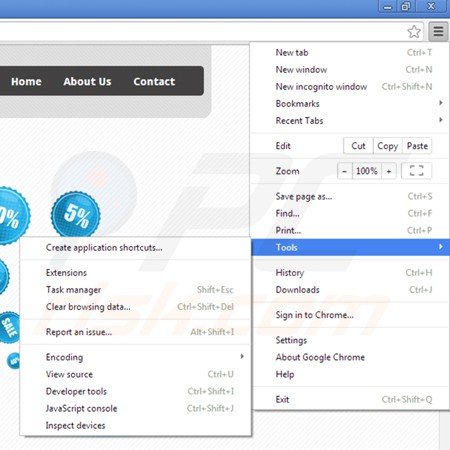Choose Report an issue...

click(x=135, y=332)
